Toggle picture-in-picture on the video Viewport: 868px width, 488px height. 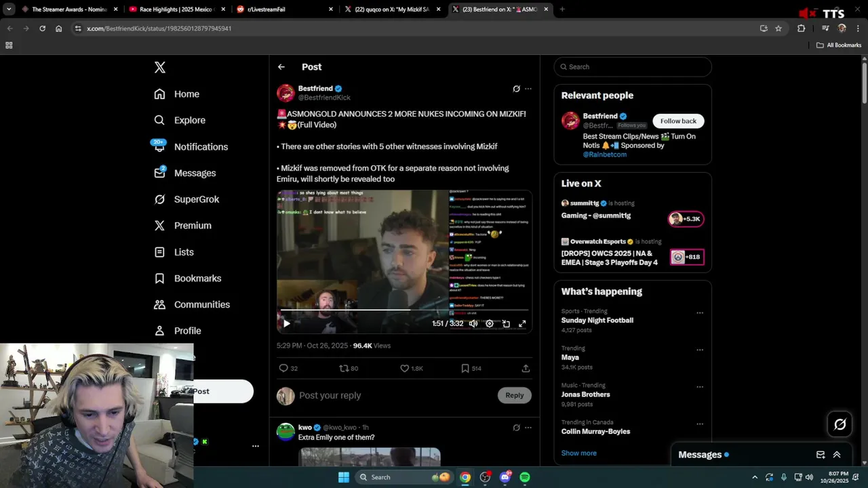[x=506, y=324]
